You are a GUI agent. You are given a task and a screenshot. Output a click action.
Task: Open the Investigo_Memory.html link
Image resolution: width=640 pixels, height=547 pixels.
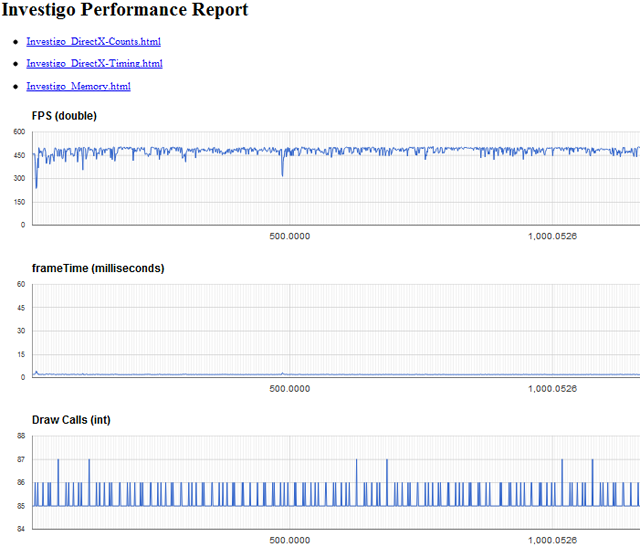coord(78,86)
